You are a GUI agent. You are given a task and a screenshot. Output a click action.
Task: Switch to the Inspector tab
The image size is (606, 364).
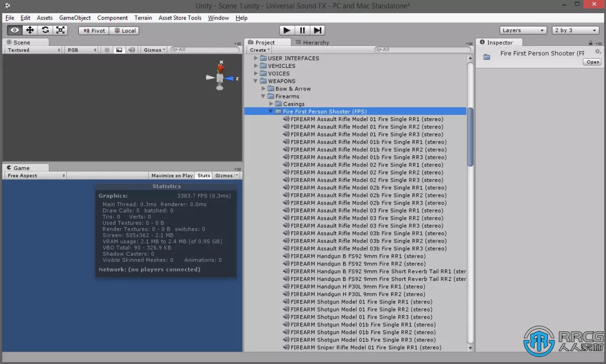tap(499, 42)
